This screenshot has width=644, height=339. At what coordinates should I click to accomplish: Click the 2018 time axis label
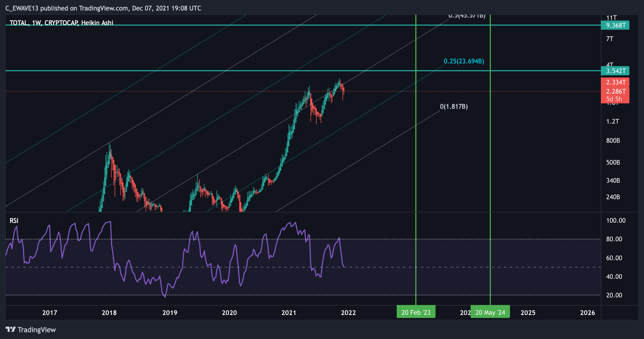point(109,313)
